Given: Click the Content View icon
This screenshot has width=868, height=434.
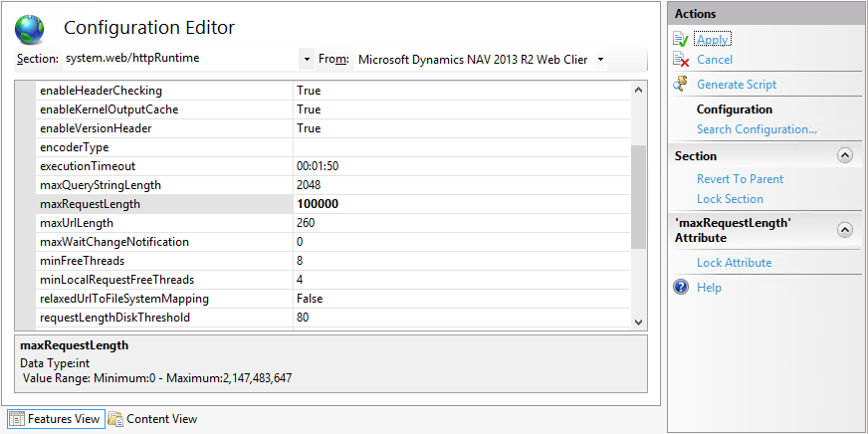Looking at the screenshot, I should coord(115,419).
